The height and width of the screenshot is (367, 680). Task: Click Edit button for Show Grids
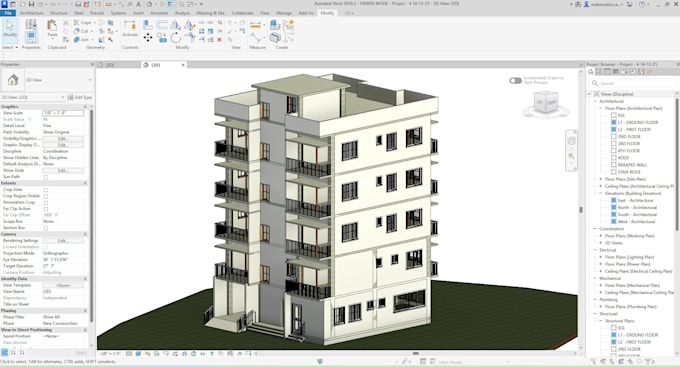tap(62, 170)
